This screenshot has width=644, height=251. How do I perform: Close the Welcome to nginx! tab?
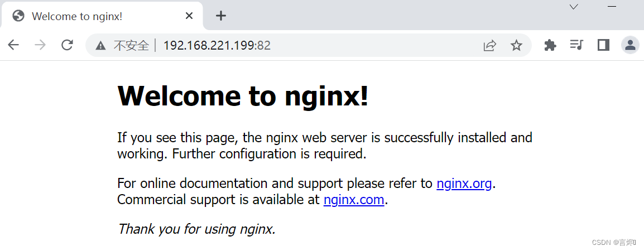point(189,16)
